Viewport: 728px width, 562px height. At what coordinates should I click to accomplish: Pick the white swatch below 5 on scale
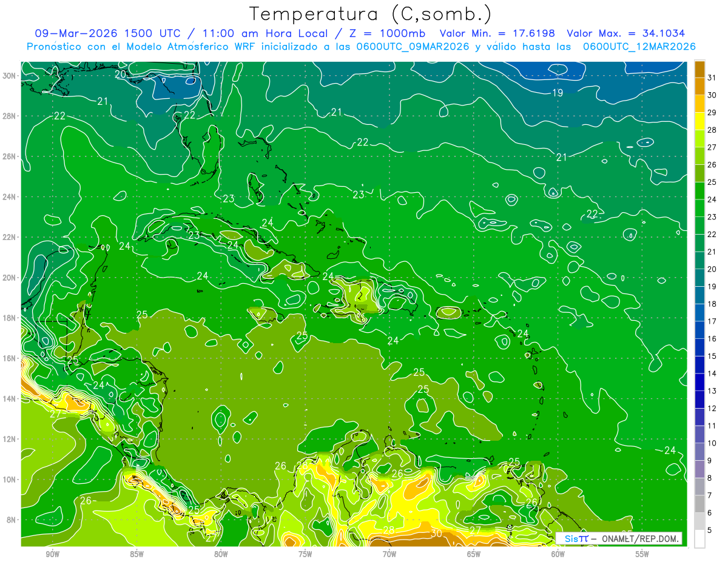click(x=699, y=538)
